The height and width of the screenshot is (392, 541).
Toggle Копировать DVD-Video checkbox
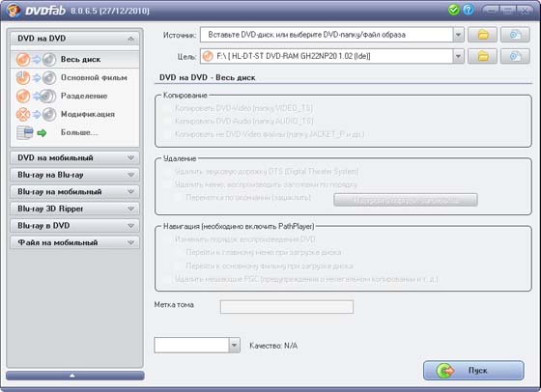(x=167, y=108)
